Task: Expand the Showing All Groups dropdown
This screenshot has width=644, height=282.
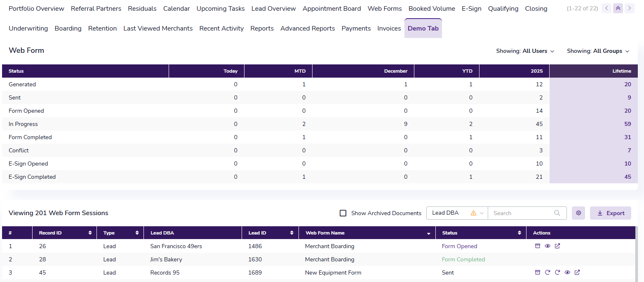Action: pos(598,51)
